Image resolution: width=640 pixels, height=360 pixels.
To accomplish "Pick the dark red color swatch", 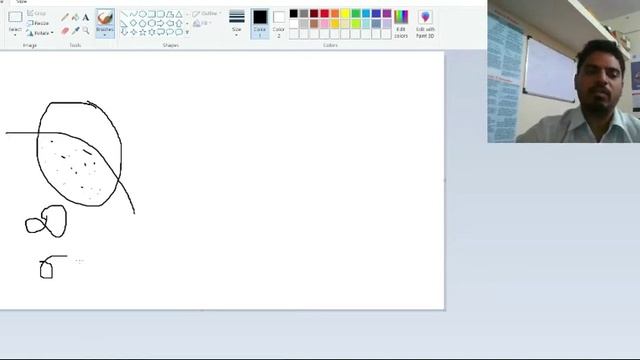I will pos(314,13).
